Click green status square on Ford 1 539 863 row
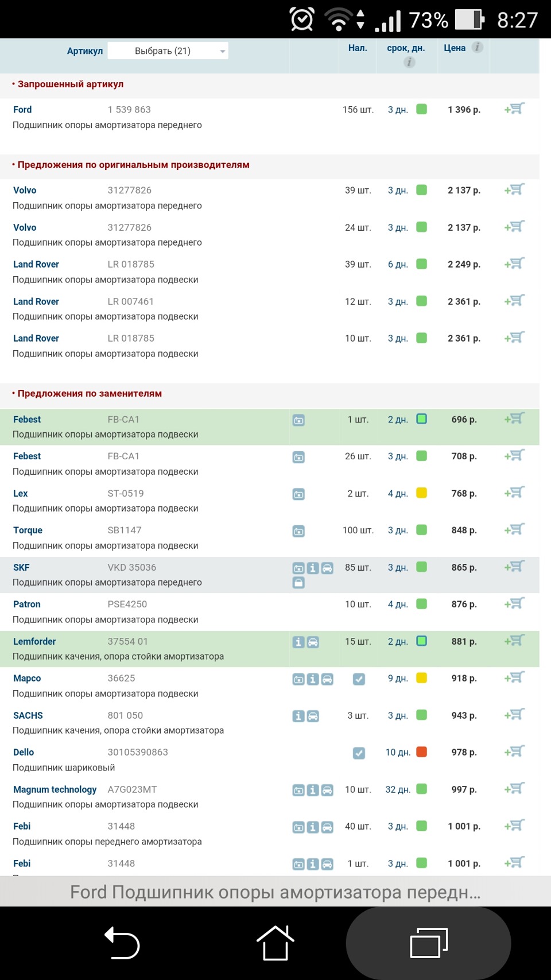This screenshot has width=551, height=980. coord(421,109)
